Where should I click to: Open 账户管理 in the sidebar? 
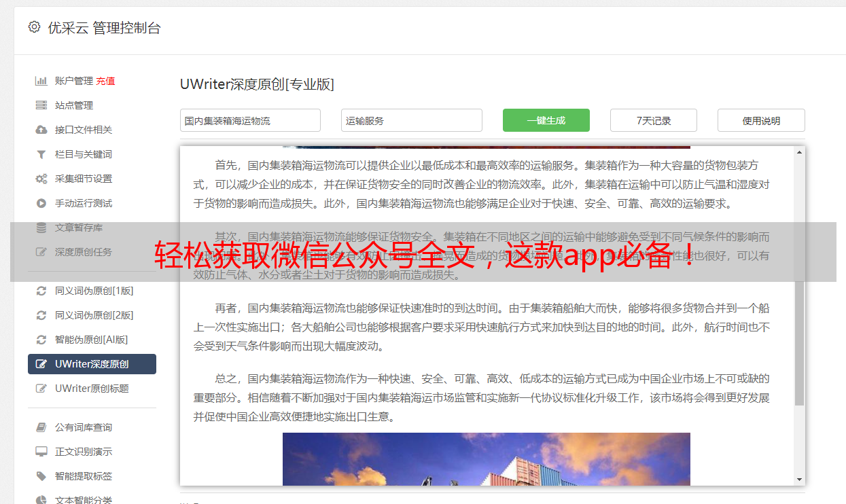tap(74, 81)
